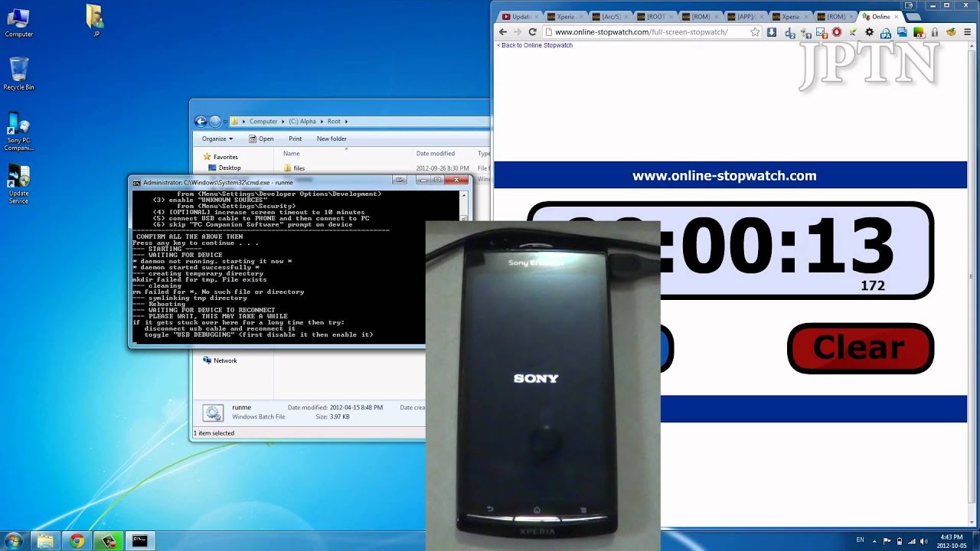Select (C:) Alpha in address breadcrumb
The image size is (980, 551).
click(x=302, y=121)
